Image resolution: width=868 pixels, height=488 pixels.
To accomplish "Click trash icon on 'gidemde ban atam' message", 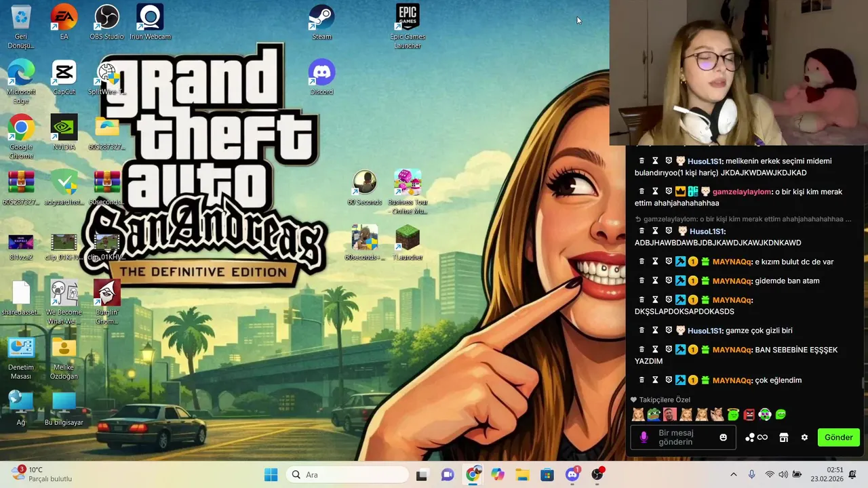I will click(642, 281).
